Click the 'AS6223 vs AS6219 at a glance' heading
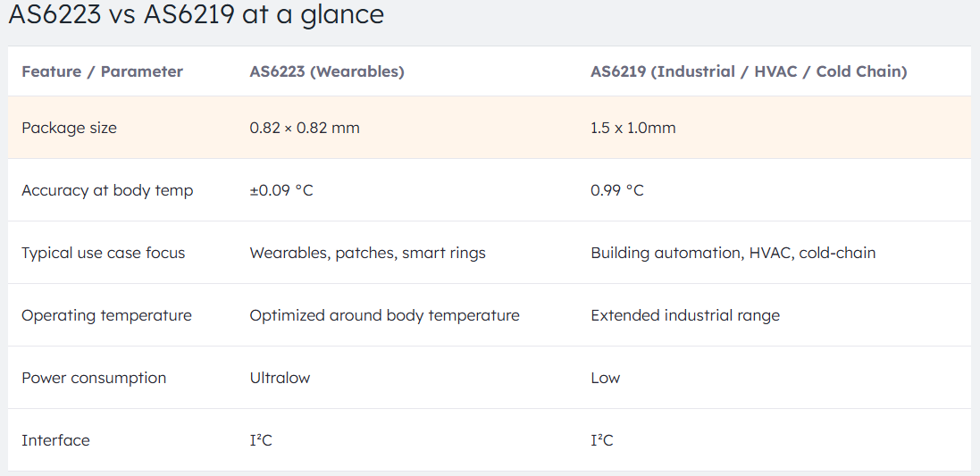This screenshot has height=476, width=980. 197,14
